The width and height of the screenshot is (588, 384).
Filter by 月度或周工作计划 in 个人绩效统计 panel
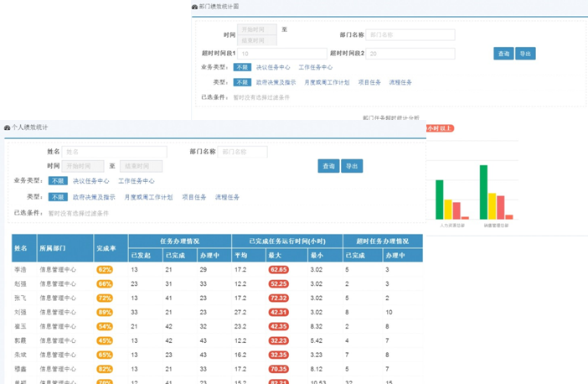148,197
